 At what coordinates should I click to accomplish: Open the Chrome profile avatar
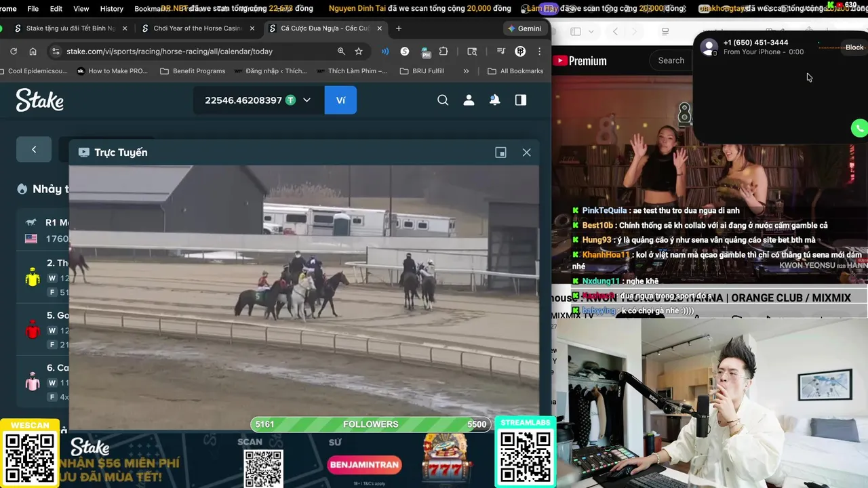tap(520, 52)
